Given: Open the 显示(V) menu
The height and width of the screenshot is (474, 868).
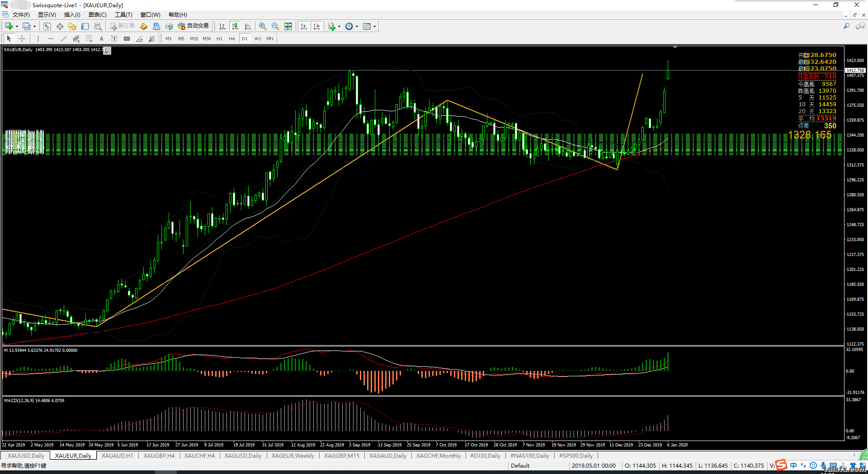Looking at the screenshot, I should (x=47, y=15).
